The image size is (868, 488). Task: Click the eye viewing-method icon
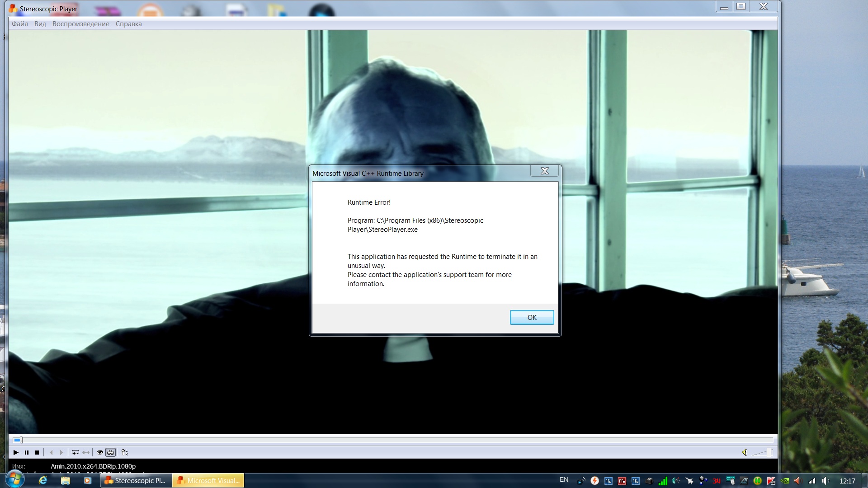(x=100, y=452)
